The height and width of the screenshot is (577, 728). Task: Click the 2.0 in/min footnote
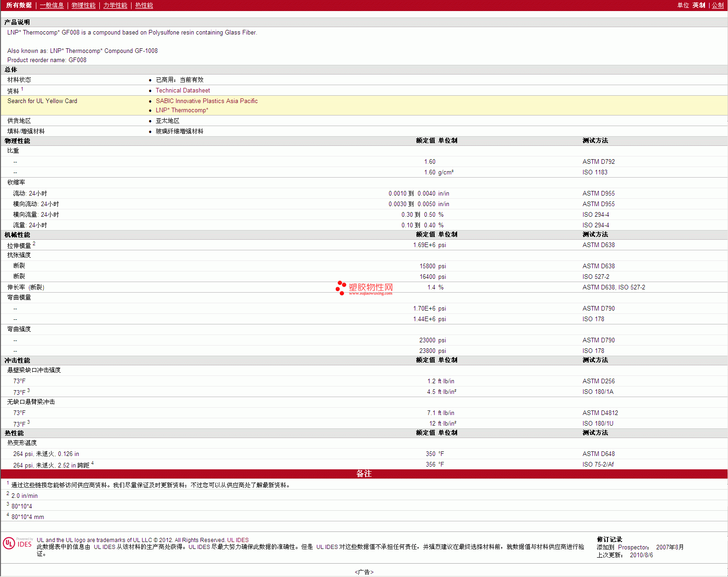point(24,496)
